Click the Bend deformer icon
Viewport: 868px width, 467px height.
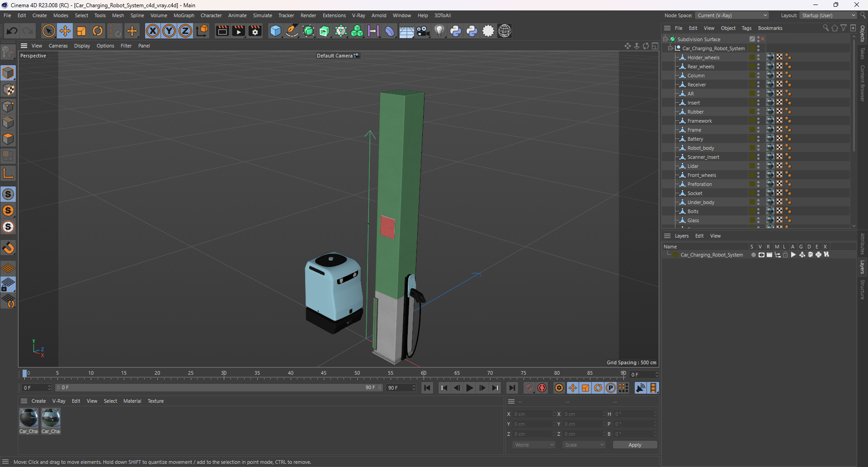[390, 31]
